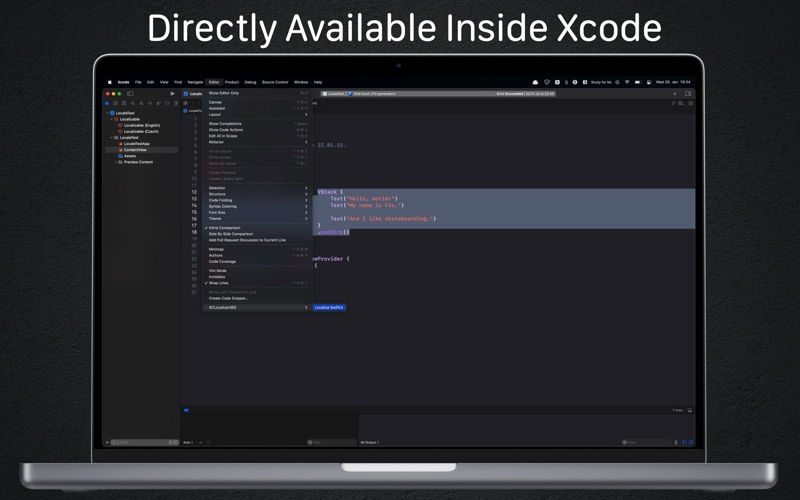
Task: Open the Breakpoint navigator icon
Action: pos(167,103)
